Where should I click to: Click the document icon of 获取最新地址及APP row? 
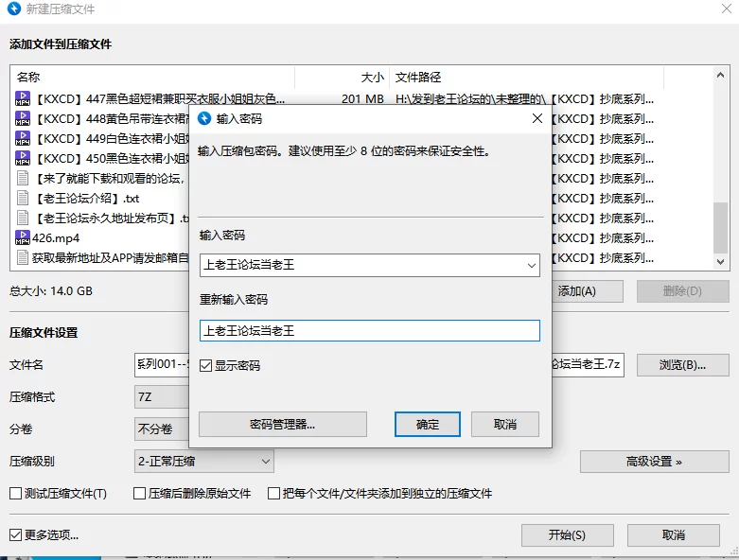(23, 257)
